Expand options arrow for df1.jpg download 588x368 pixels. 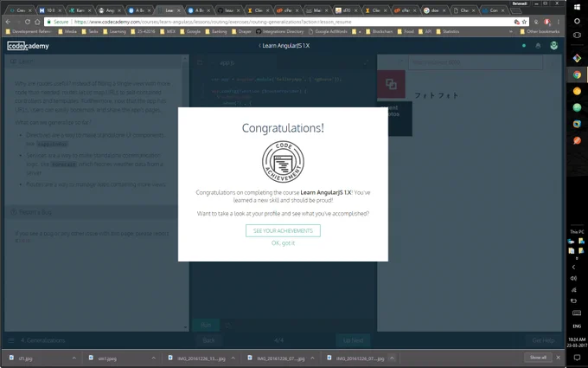pos(73,358)
